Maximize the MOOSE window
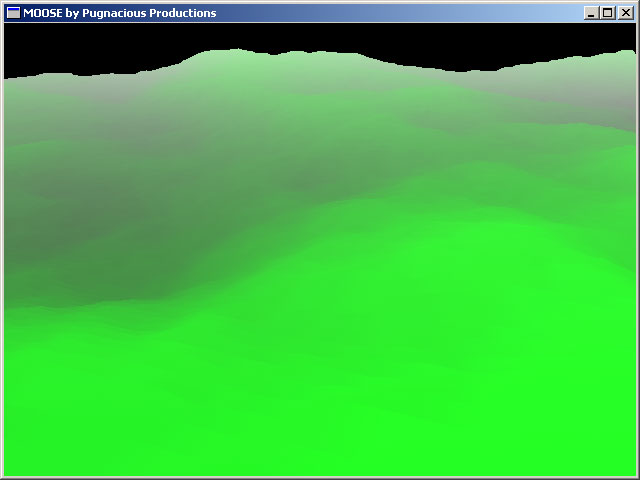 coord(607,13)
